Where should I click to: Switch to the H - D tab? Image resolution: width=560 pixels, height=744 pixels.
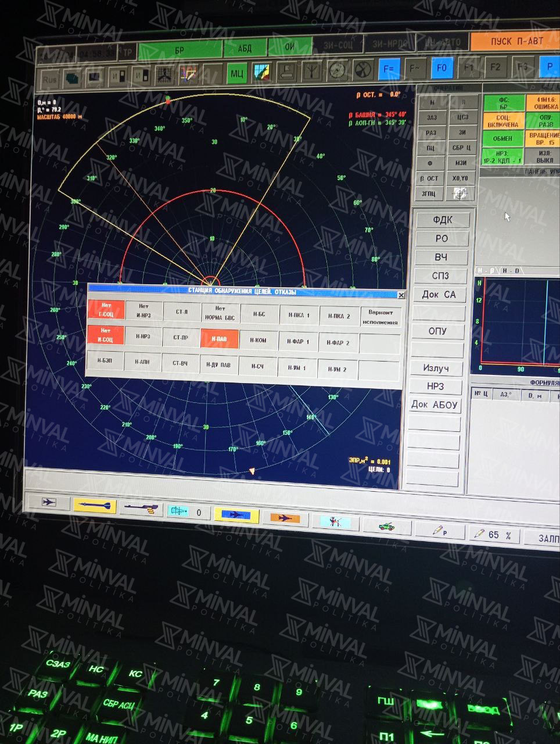pos(511,271)
